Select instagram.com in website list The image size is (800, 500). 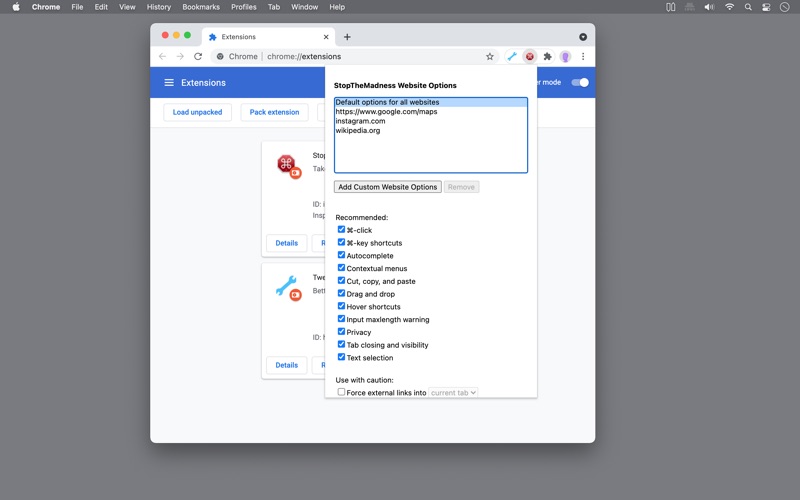(431, 121)
